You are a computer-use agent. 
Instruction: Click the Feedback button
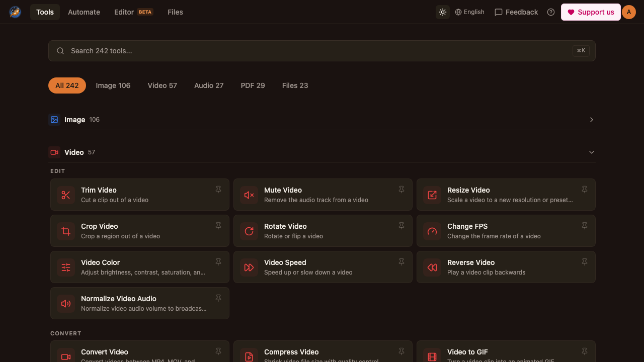click(516, 12)
